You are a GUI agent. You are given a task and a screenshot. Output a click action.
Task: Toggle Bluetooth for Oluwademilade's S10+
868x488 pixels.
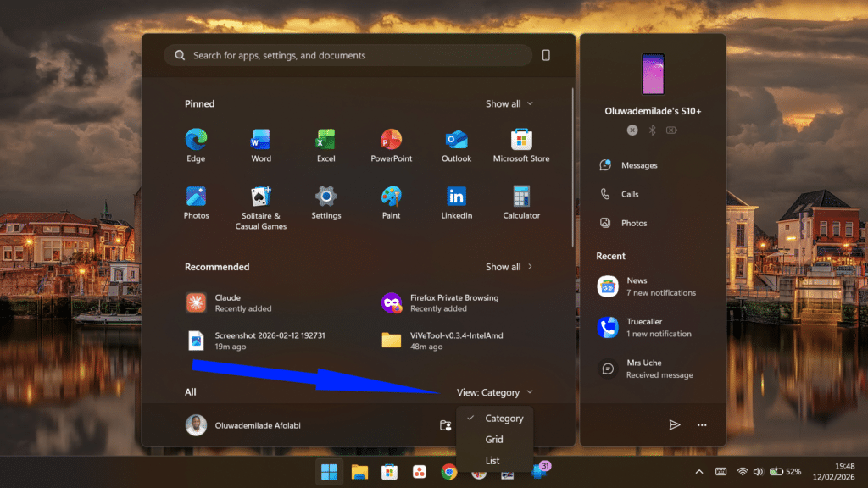point(653,130)
